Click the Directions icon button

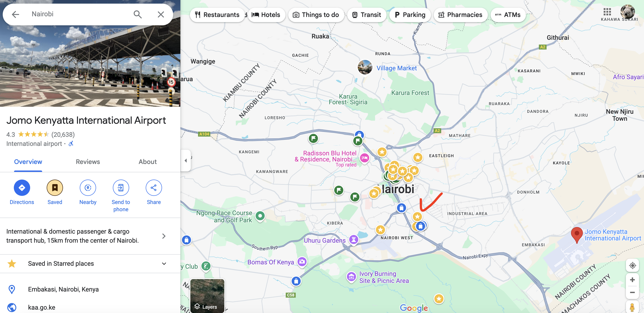click(22, 188)
